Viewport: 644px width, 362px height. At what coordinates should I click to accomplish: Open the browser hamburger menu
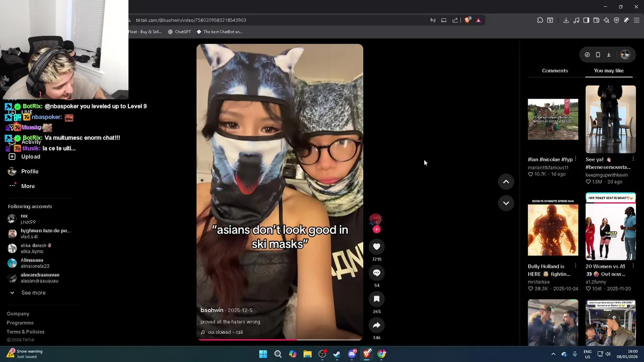click(x=636, y=20)
